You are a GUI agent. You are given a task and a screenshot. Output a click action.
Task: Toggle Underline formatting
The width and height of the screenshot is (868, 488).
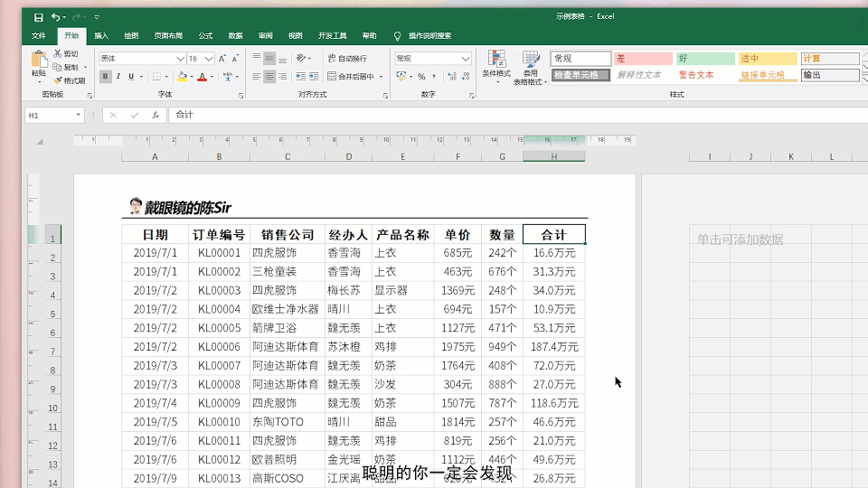point(131,76)
